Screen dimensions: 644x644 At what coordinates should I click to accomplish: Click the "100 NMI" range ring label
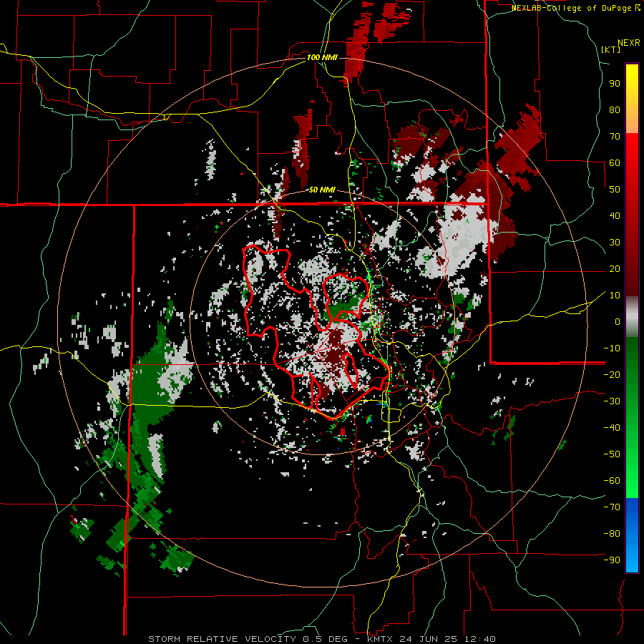click(x=322, y=57)
